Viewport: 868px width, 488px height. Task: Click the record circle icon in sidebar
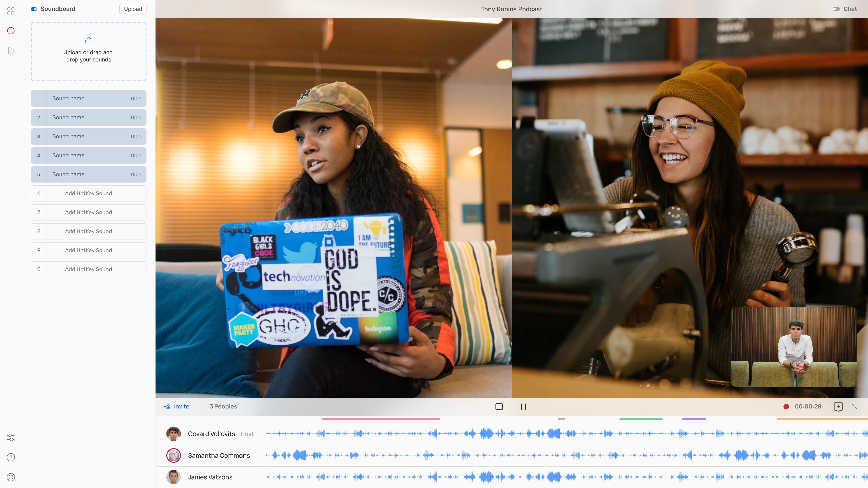11,31
